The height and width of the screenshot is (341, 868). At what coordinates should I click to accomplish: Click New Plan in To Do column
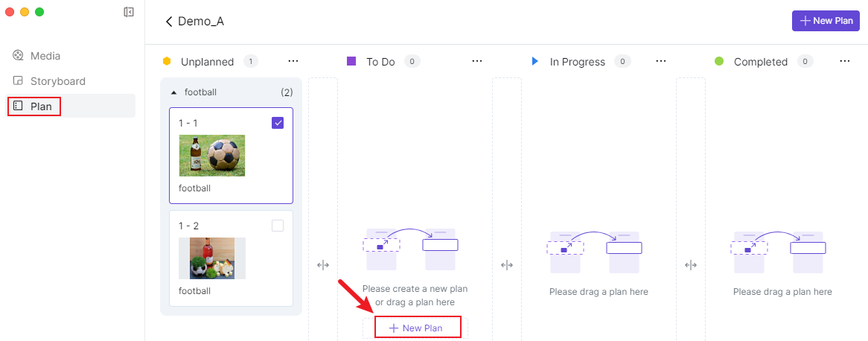click(416, 328)
